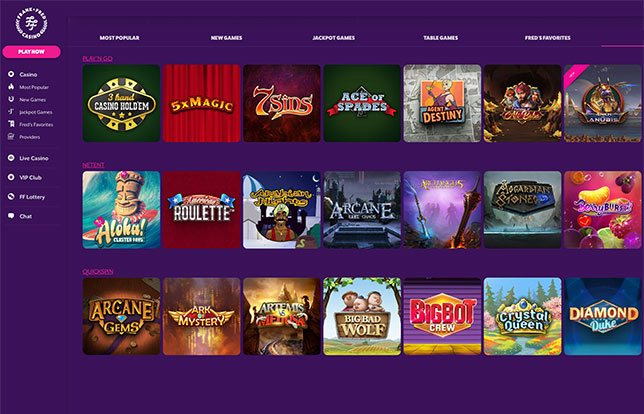
Task: Click the Live Casino sidebar icon
Action: coord(11,158)
